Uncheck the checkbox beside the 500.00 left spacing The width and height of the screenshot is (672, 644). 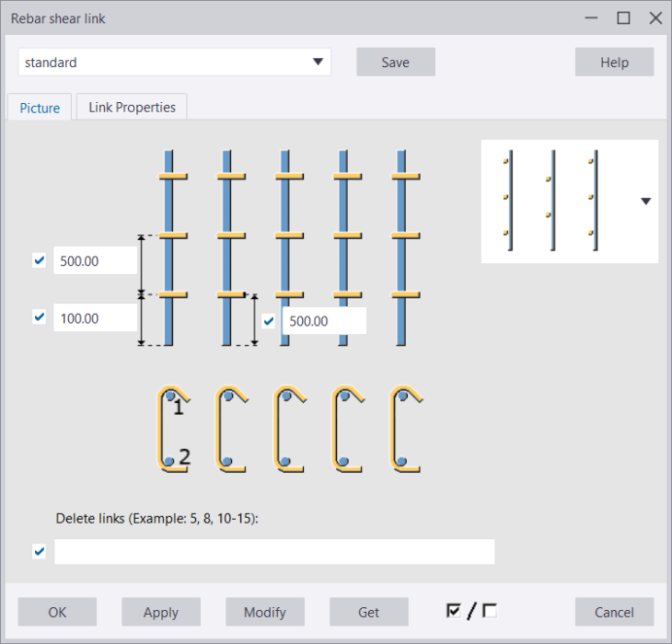(39, 260)
